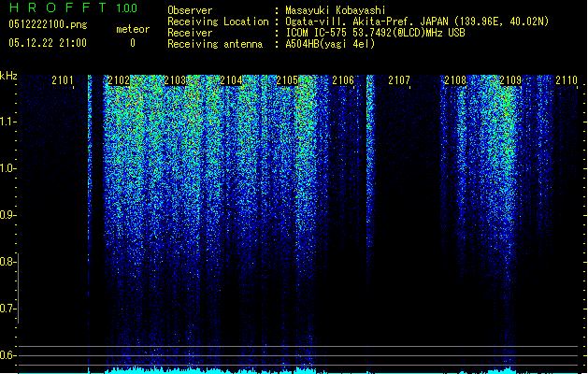Click the 1.1 kHz axis tick label
Image resolution: width=588 pixels, height=374 pixels.
7,122
